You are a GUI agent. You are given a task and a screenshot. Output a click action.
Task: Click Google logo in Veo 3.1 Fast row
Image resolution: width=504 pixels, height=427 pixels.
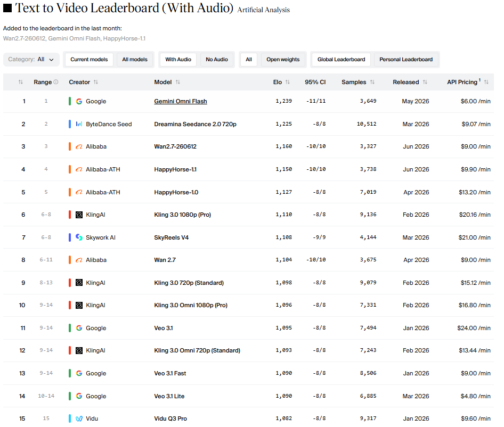(79, 373)
